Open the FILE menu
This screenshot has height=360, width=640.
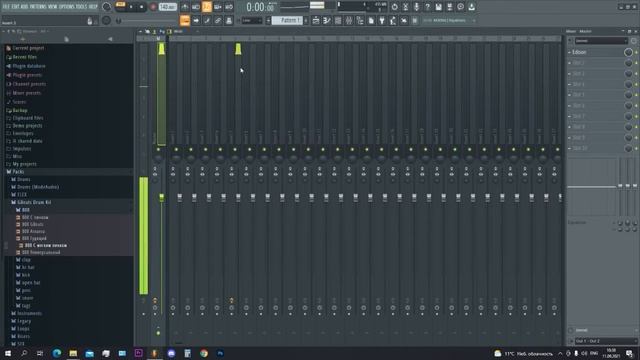click(6, 7)
